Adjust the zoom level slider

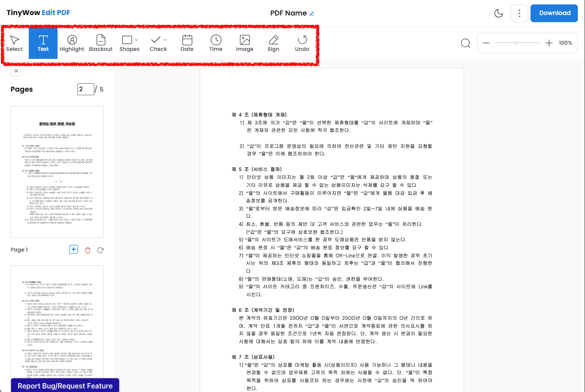tap(517, 43)
